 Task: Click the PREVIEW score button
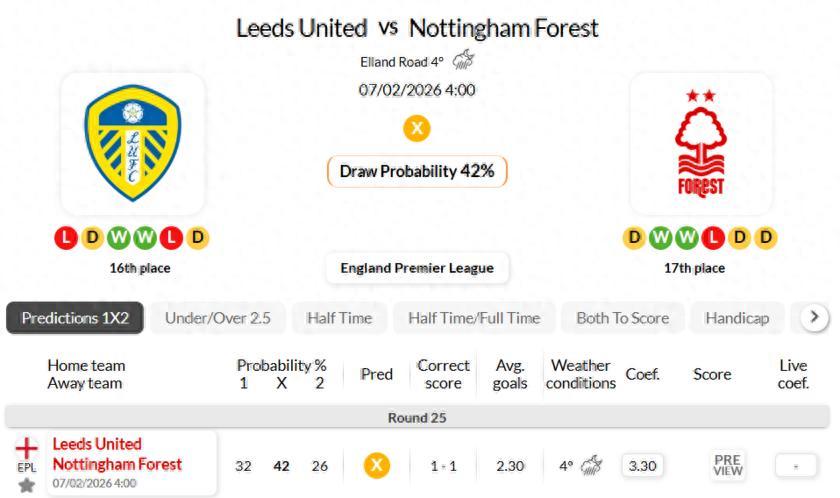click(x=727, y=465)
